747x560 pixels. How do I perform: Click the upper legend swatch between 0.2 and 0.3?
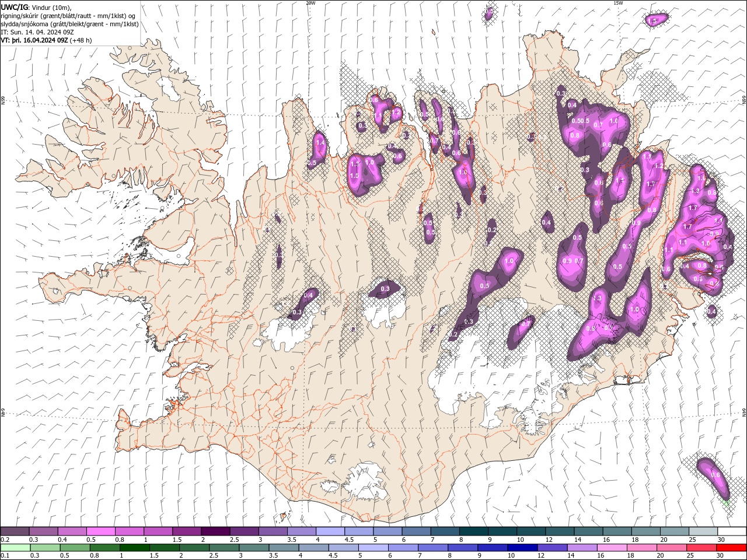[15, 531]
